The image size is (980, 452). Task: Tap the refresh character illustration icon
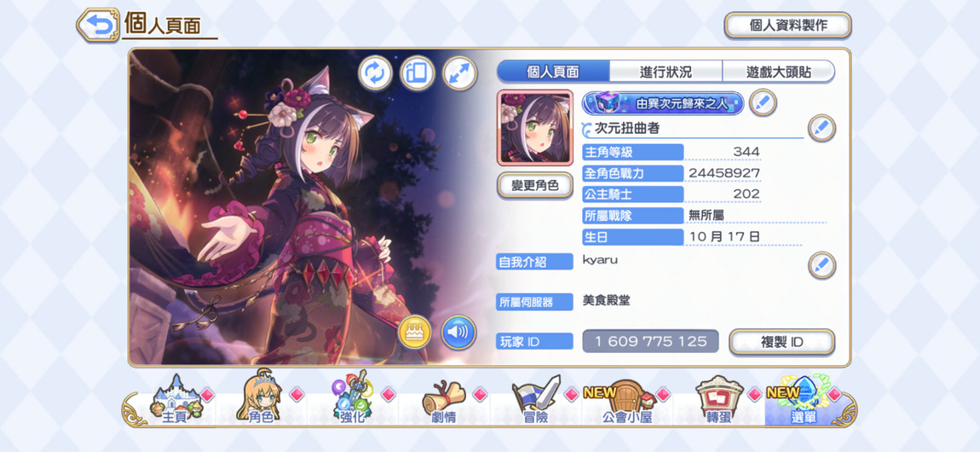coord(375,73)
